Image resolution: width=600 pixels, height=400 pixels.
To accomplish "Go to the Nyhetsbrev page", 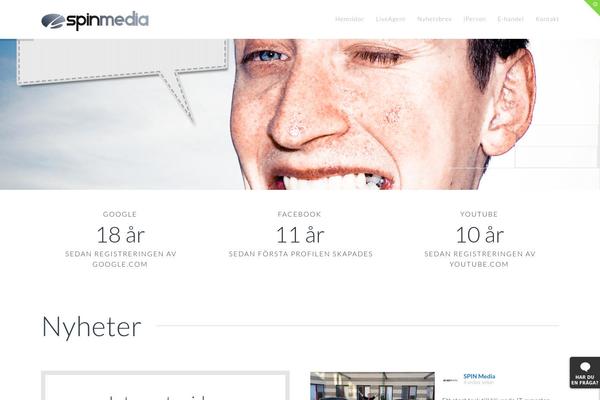I will click(x=434, y=19).
